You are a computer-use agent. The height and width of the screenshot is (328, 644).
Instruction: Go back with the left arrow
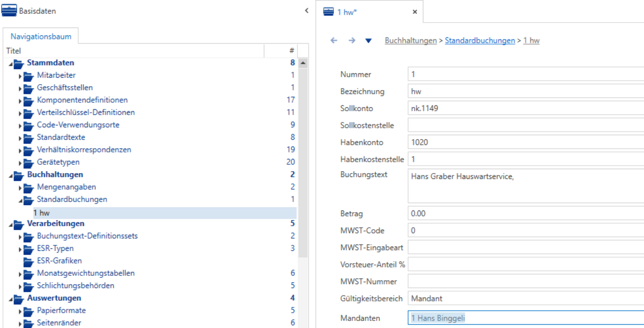coord(334,41)
